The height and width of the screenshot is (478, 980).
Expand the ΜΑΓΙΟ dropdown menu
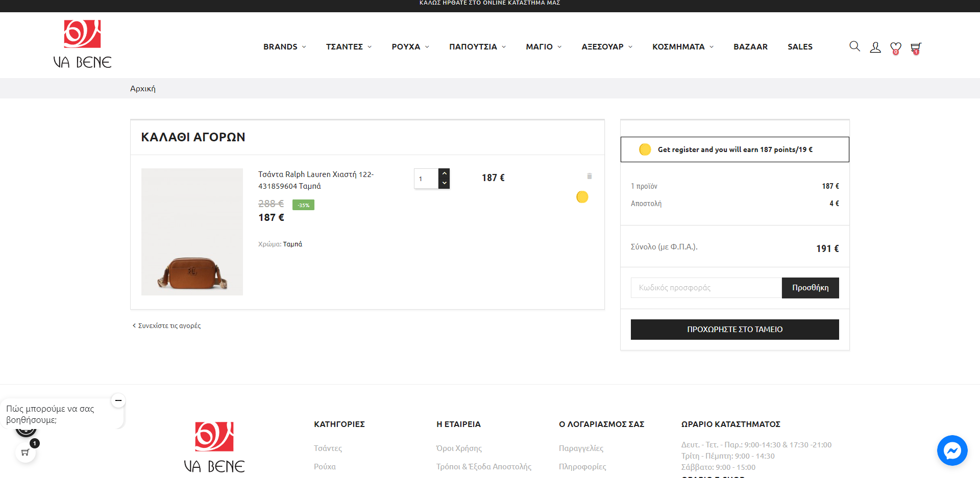point(544,46)
